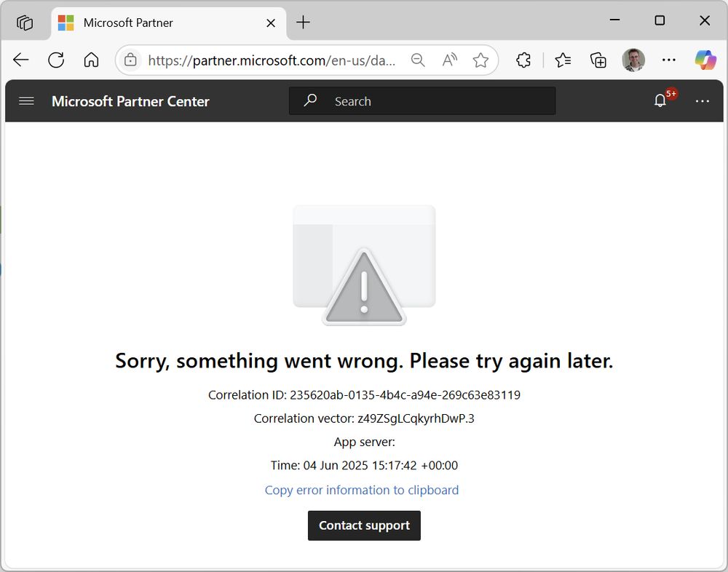Open browser Extensions menu
The image size is (728, 572).
tap(523, 60)
